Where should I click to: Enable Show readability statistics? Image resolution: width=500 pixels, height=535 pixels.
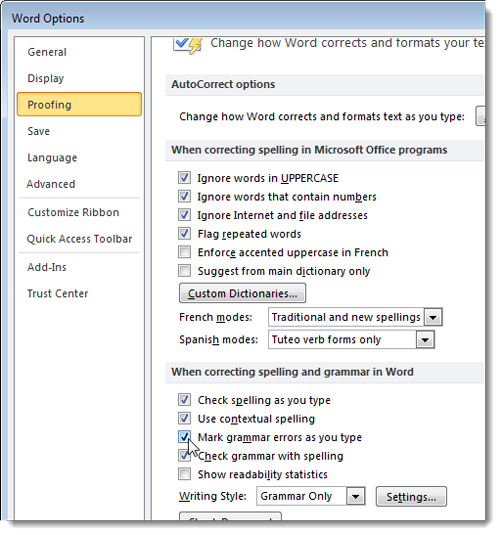[x=184, y=474]
